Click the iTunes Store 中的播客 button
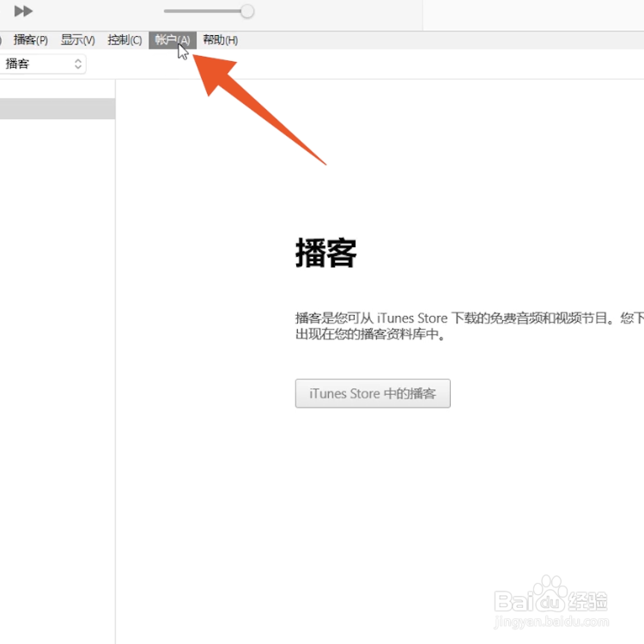The height and width of the screenshot is (644, 644). coord(373,393)
